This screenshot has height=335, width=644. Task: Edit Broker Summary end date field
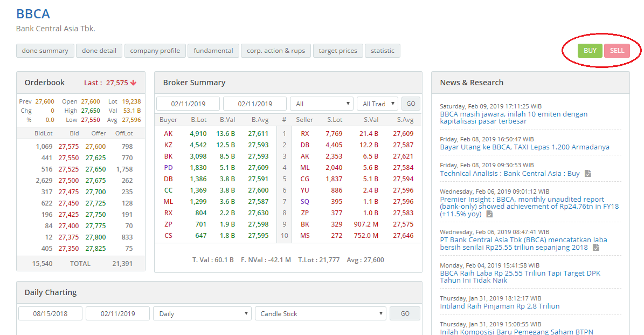(255, 104)
